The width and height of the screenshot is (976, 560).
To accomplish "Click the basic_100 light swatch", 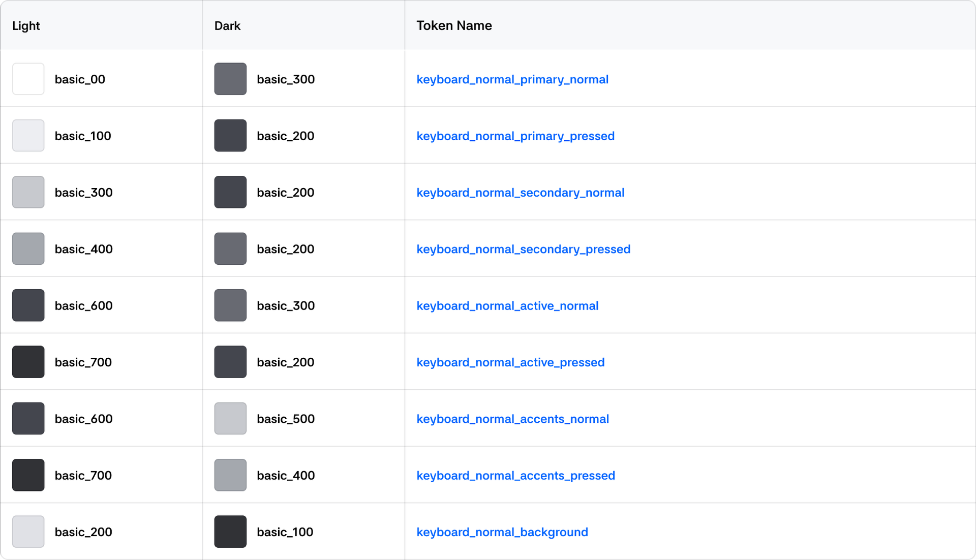I will point(28,136).
